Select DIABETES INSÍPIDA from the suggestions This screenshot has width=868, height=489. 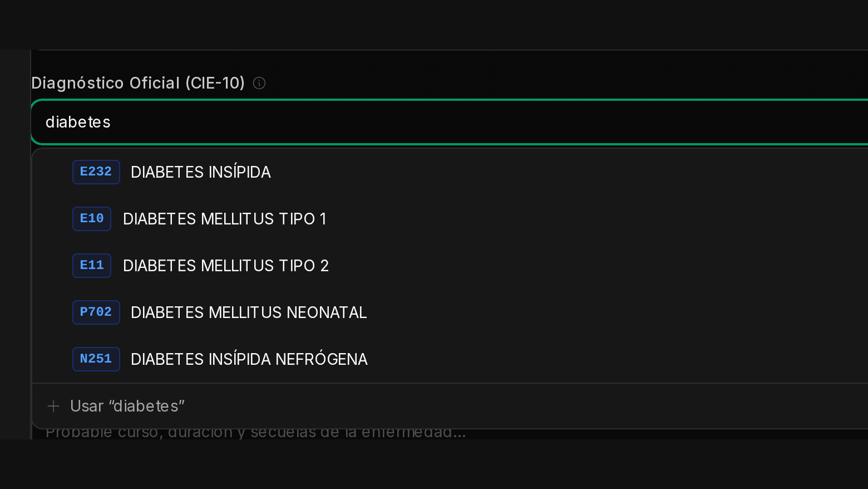click(x=451, y=172)
